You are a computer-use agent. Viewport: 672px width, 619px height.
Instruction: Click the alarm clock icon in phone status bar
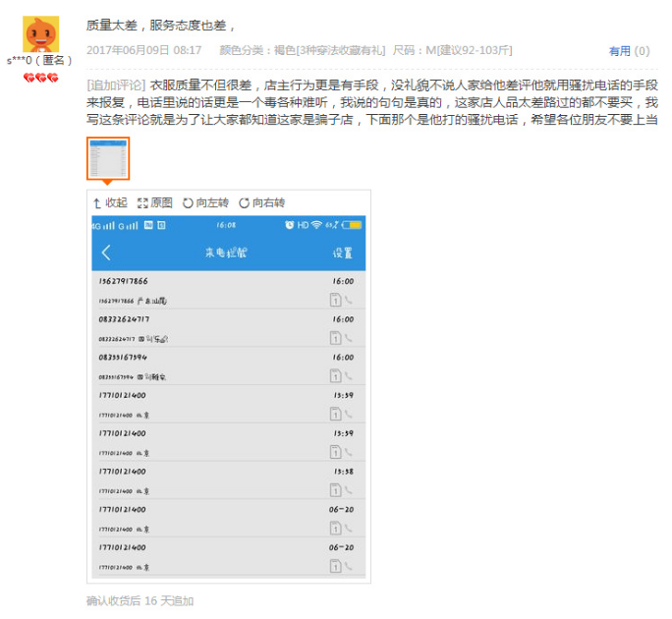coord(290,225)
